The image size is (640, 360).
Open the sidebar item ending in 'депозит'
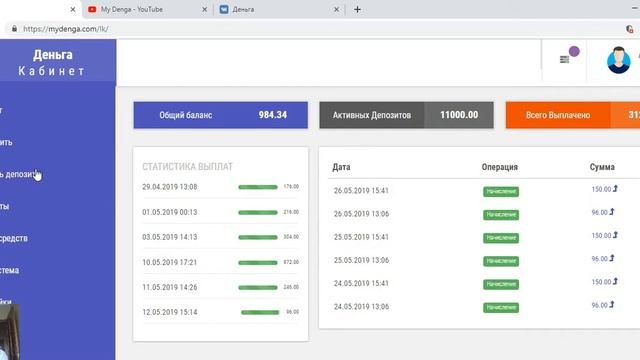coord(18,174)
